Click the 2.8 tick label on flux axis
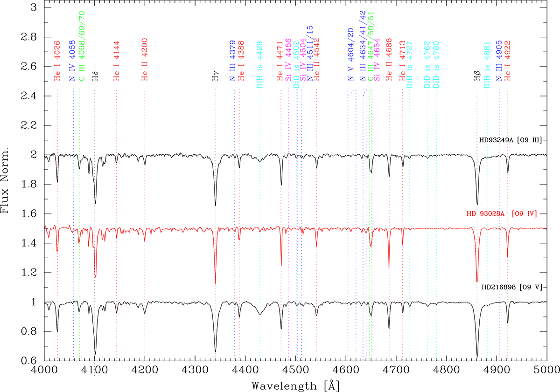Image resolution: width=560 pixels, height=392 pixels. click(x=26, y=37)
